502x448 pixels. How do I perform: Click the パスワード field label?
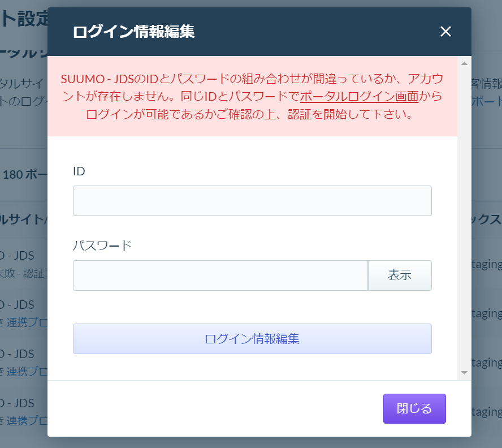pyautogui.click(x=102, y=245)
